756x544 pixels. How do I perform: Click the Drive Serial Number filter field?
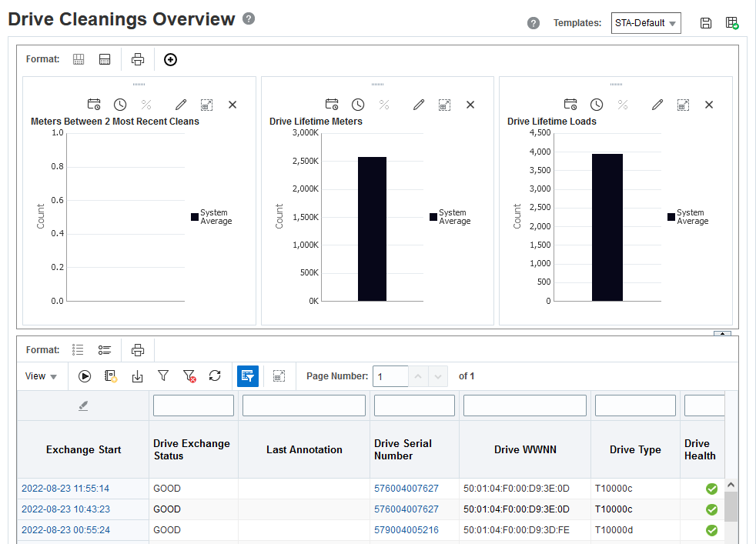coord(414,405)
